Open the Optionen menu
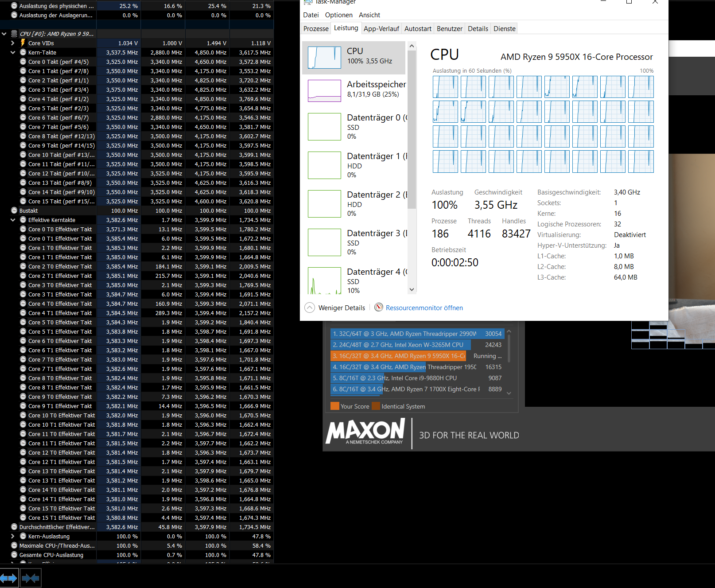The width and height of the screenshot is (715, 588). click(338, 15)
